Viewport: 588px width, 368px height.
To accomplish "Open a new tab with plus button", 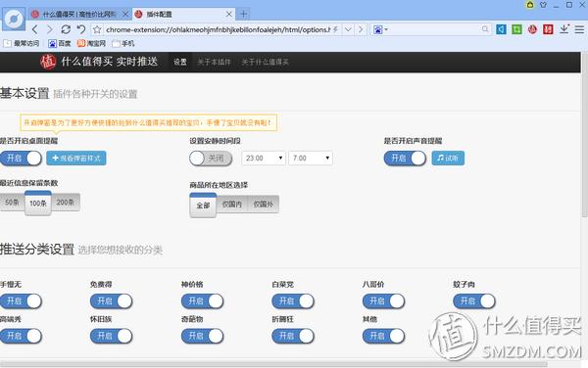I will pos(243,15).
